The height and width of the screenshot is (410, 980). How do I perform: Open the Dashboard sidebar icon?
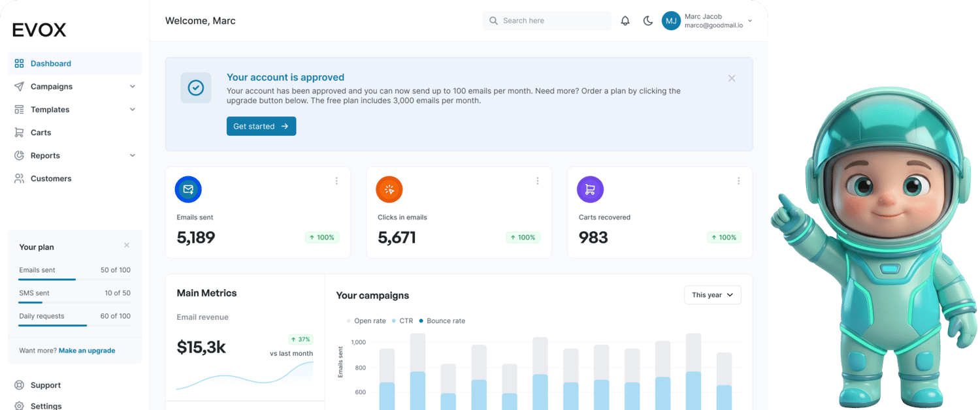[x=18, y=63]
